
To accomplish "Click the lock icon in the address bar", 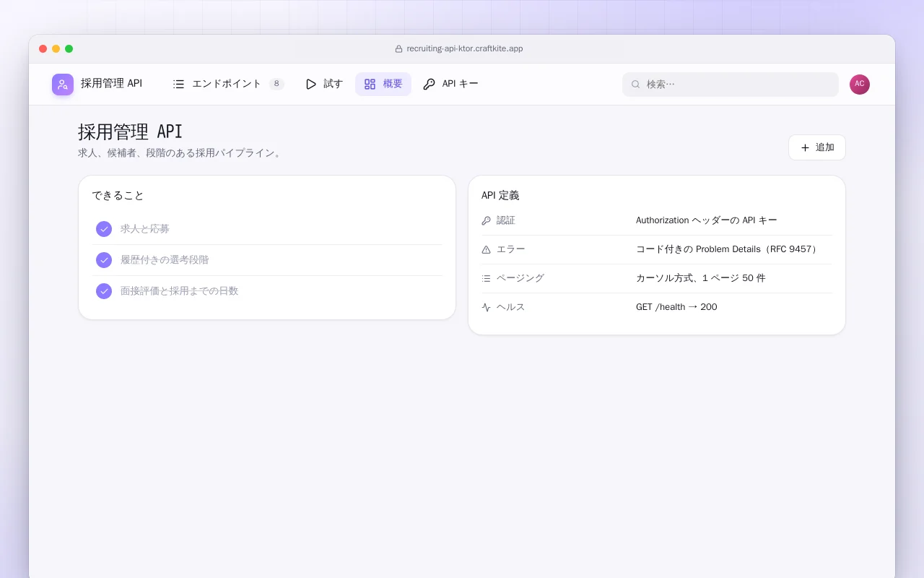I will pyautogui.click(x=398, y=49).
